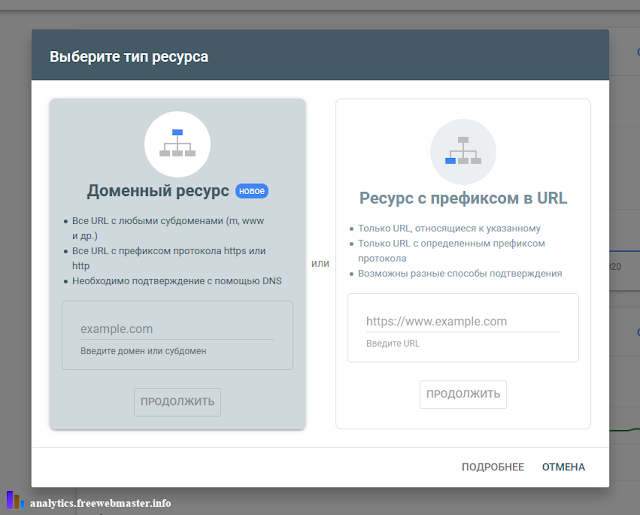Click the «Введите URL» hint text
Image resolution: width=640 pixels, height=515 pixels.
(393, 344)
